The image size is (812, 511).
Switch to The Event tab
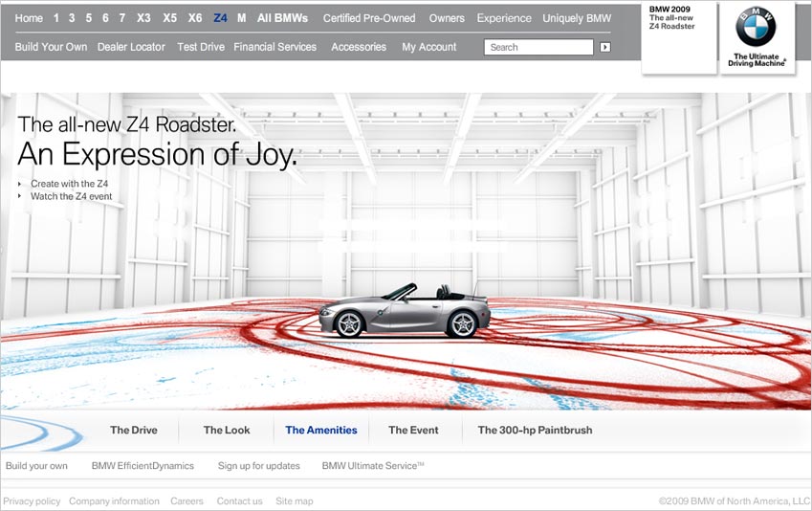point(413,430)
